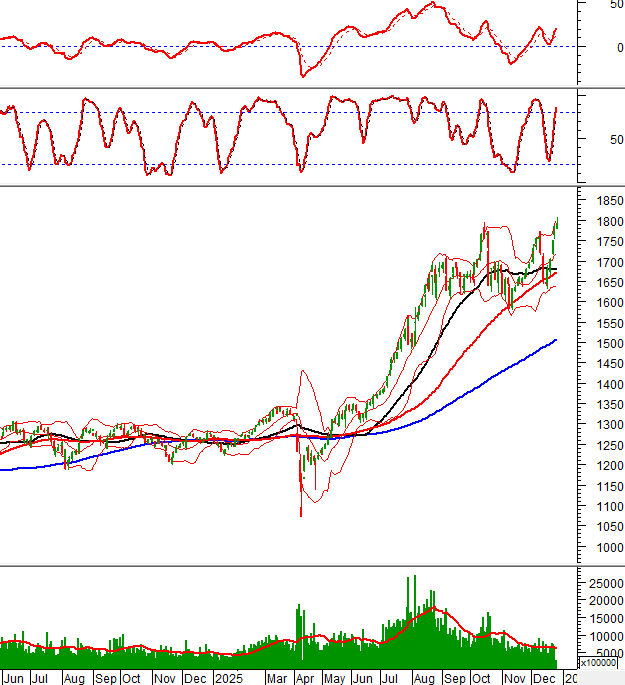Click the x100000 volume scale label
Image resolution: width=625 pixels, height=685 pixels.
click(x=599, y=663)
